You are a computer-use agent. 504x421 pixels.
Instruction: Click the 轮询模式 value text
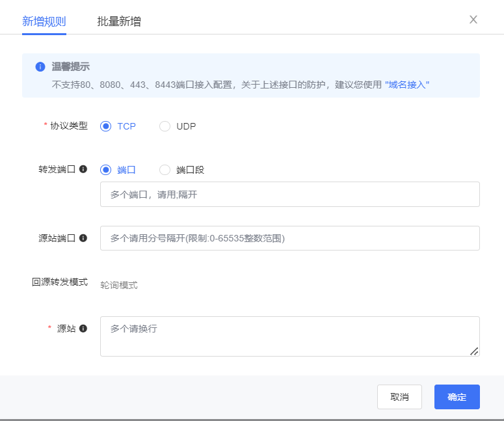point(119,285)
